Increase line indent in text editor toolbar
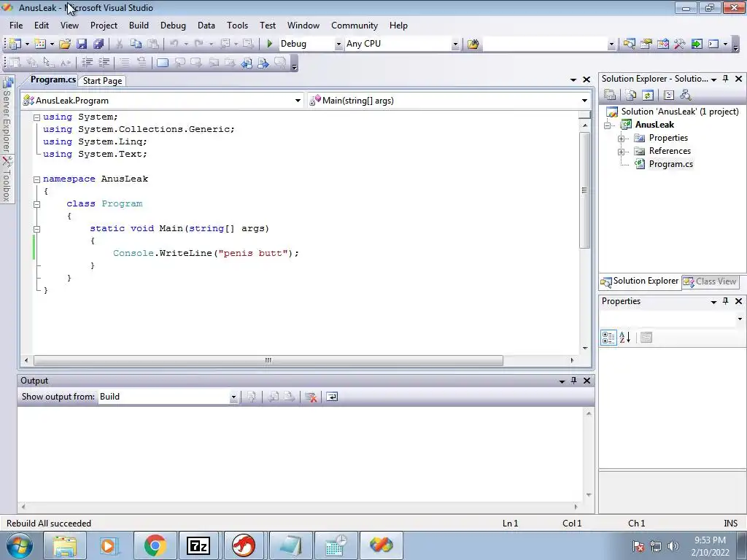747x560 pixels. (x=104, y=63)
